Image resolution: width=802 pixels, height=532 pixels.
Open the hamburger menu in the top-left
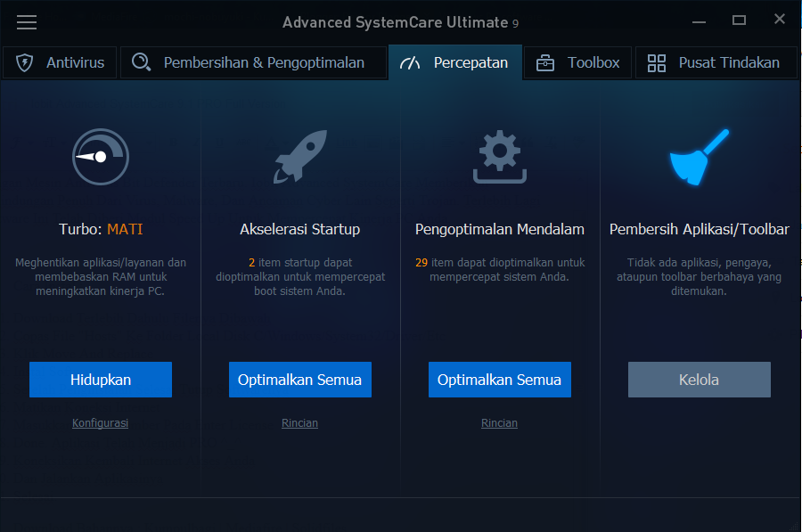coord(27,22)
